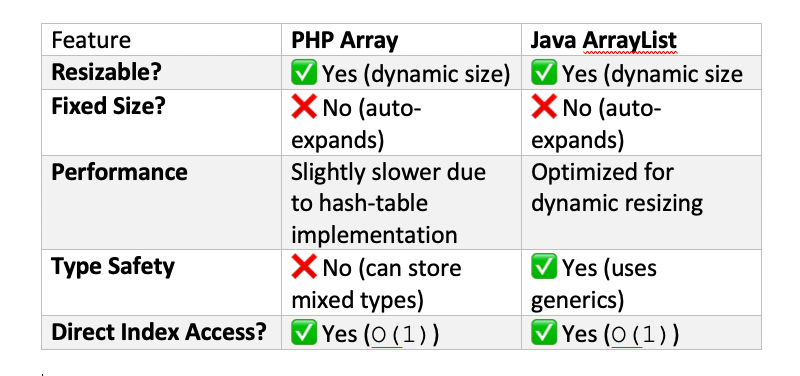800x376 pixels.
Task: Click green checkmark in PHP Array Resizable cell
Action: point(304,73)
